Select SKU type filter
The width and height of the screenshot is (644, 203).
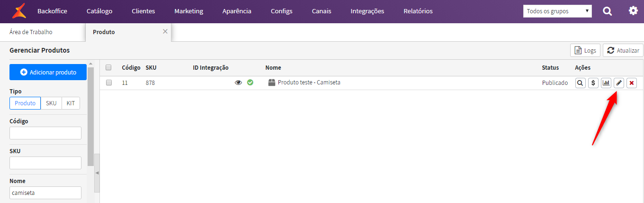[51, 103]
